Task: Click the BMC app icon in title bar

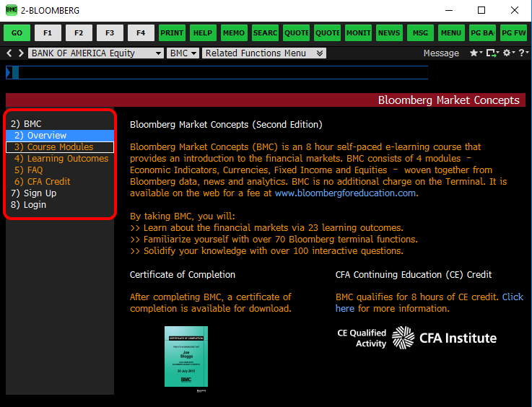Action: tap(12, 10)
